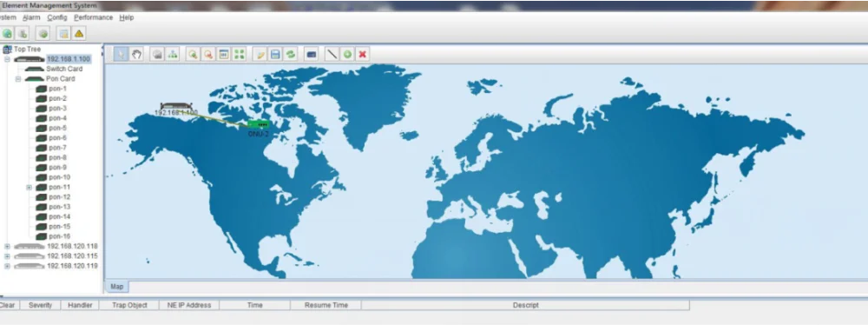Activate the hand pan tool

[x=137, y=55]
